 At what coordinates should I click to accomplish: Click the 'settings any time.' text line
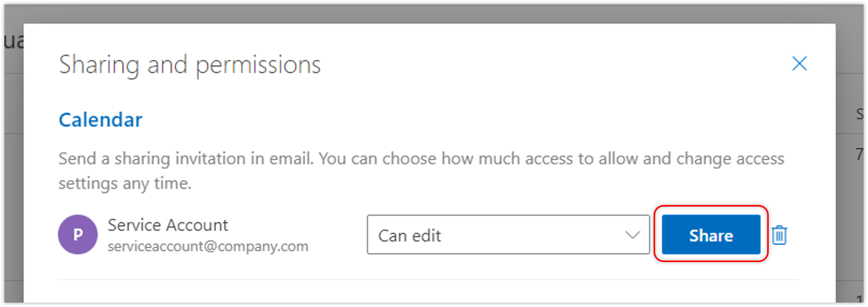pyautogui.click(x=125, y=184)
